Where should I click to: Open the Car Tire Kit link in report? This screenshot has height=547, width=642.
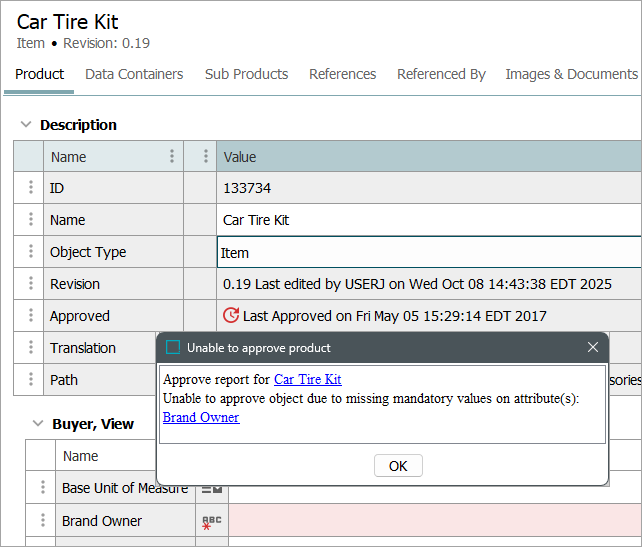click(x=307, y=380)
